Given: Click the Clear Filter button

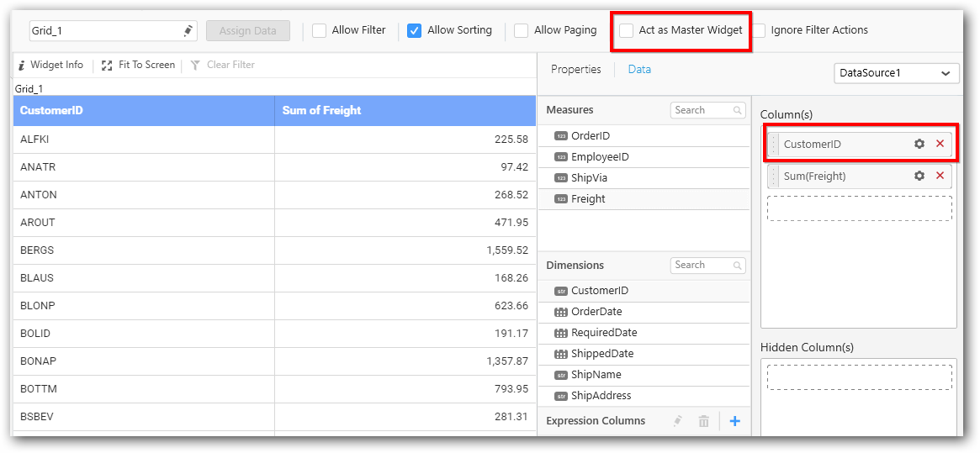Looking at the screenshot, I should coord(222,65).
